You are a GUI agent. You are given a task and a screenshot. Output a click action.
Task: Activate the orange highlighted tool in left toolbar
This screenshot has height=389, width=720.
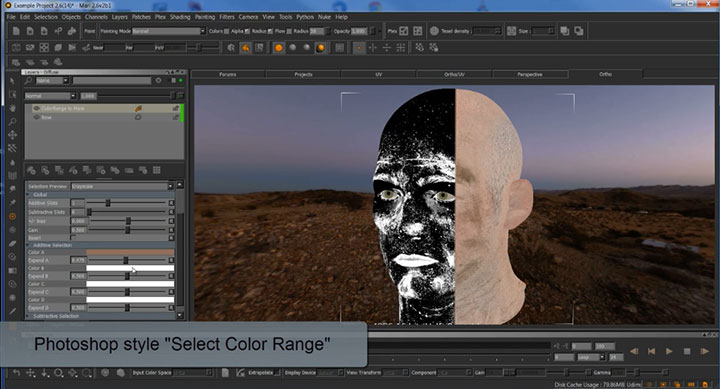[x=12, y=216]
